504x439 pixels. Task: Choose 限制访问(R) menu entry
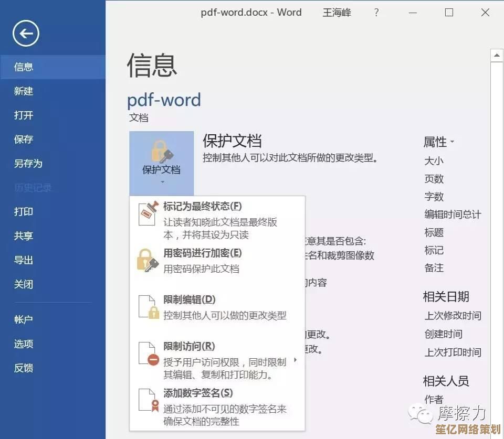[217, 360]
